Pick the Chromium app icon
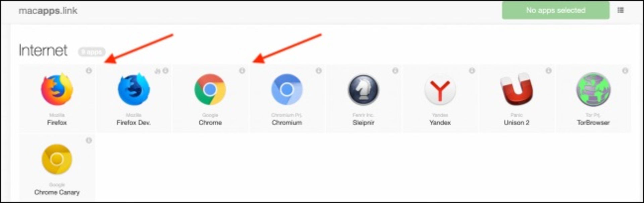This screenshot has height=203, width=644. coord(287,89)
